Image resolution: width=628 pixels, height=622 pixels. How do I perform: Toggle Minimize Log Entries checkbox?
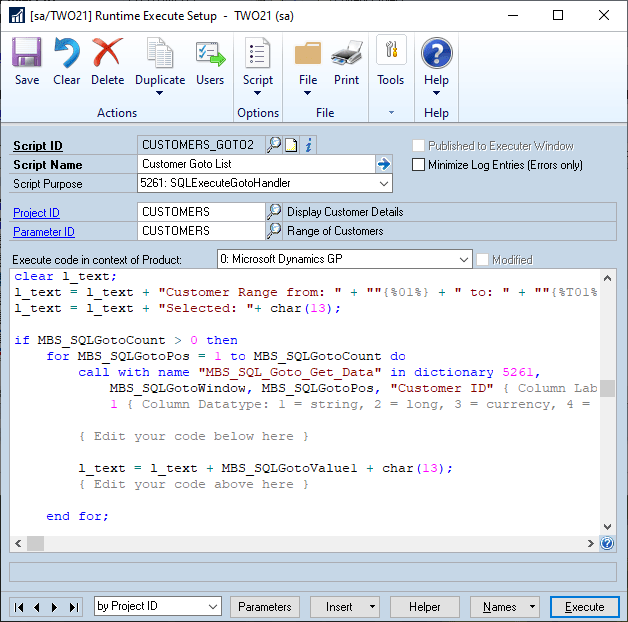click(418, 165)
